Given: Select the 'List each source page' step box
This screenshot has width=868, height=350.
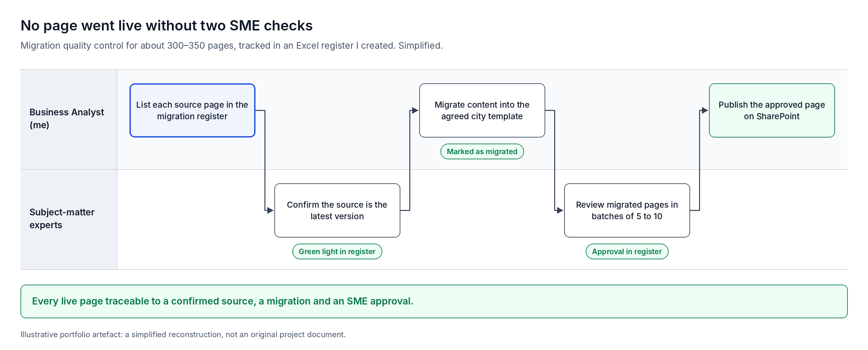Looking at the screenshot, I should [x=192, y=111].
